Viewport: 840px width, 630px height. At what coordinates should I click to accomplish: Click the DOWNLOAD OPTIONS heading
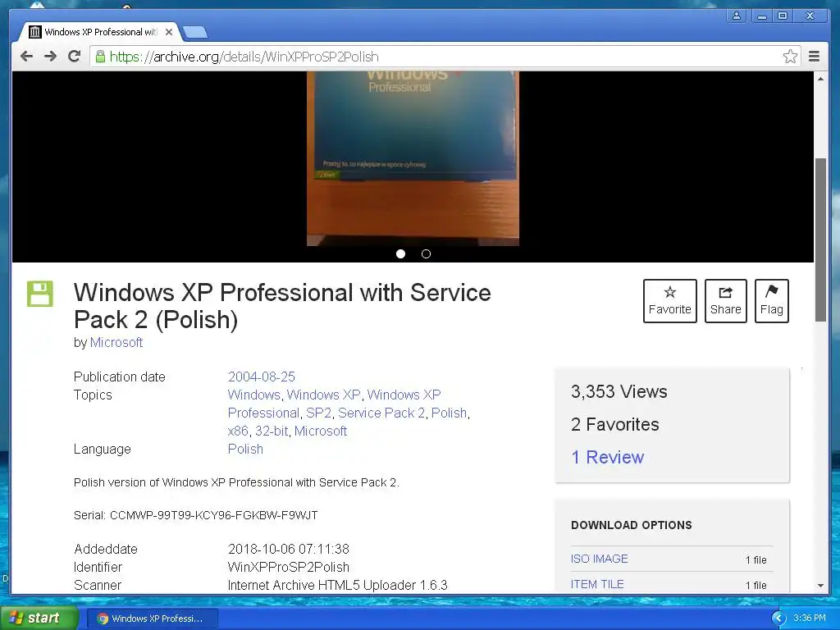(x=632, y=525)
